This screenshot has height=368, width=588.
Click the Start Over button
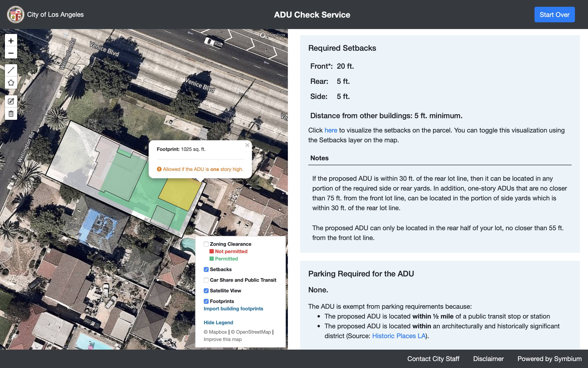pyautogui.click(x=555, y=15)
